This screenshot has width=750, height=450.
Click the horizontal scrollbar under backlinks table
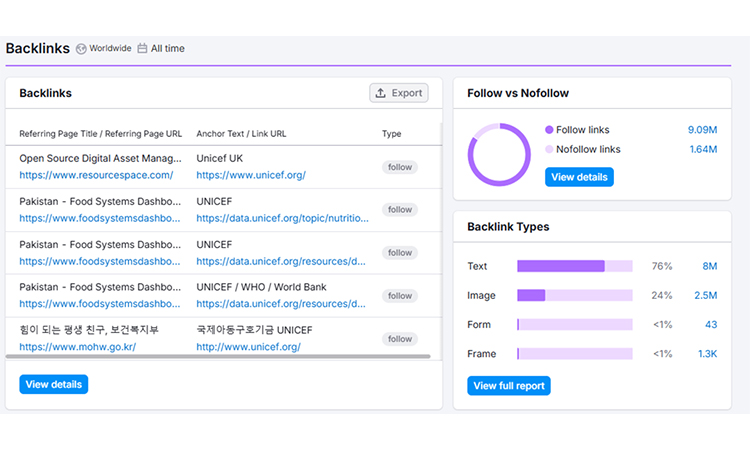pos(218,356)
